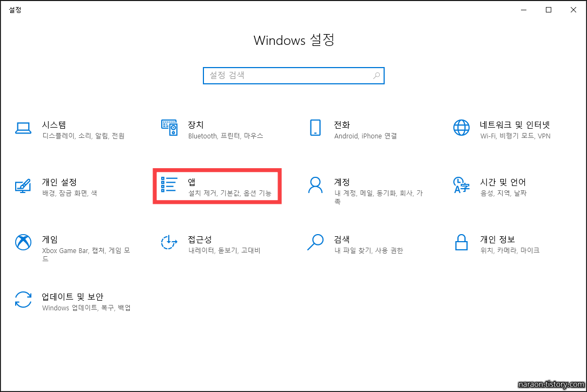587x392 pixels.
Task: Select the 검색 category title
Action: coord(342,240)
